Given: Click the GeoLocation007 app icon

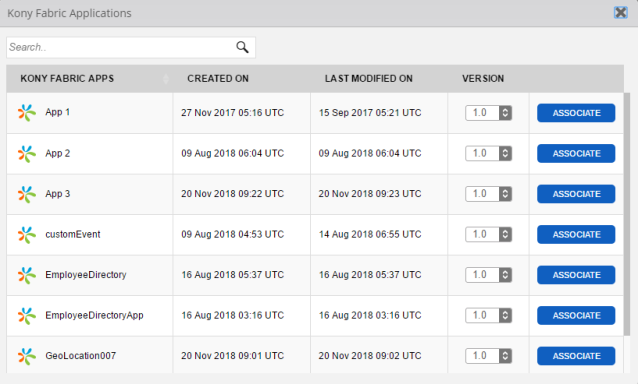Looking at the screenshot, I should pyautogui.click(x=27, y=356).
